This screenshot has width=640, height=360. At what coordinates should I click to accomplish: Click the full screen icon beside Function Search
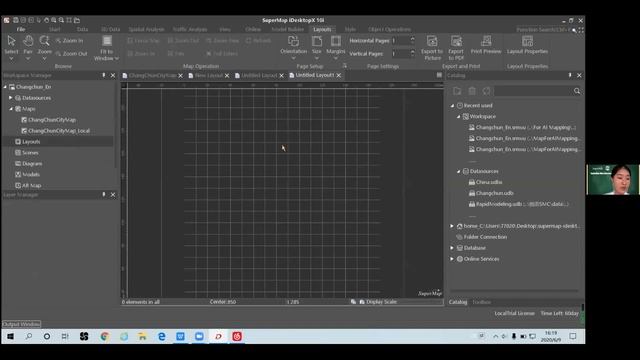581,30
